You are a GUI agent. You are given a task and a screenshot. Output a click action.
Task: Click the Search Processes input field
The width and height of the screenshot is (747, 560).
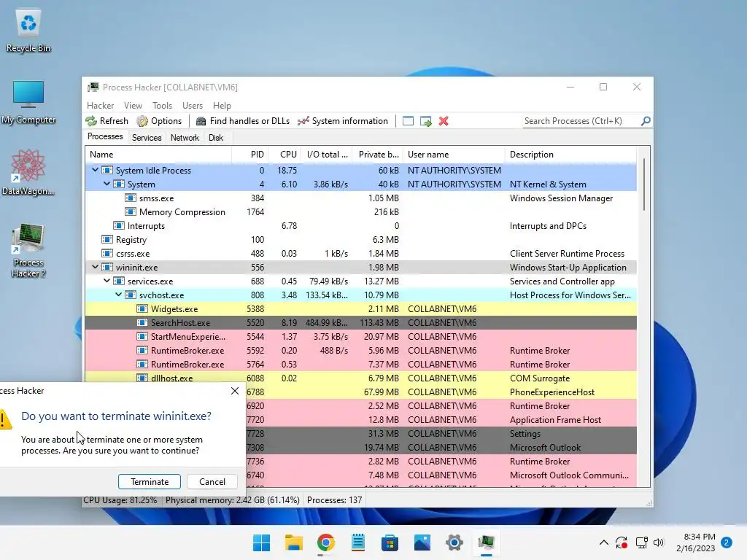coord(580,121)
